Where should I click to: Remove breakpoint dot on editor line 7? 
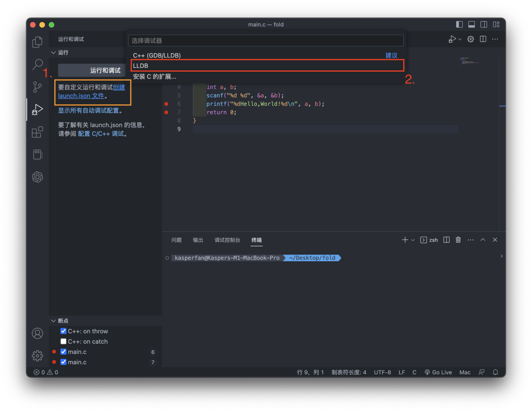coord(166,112)
